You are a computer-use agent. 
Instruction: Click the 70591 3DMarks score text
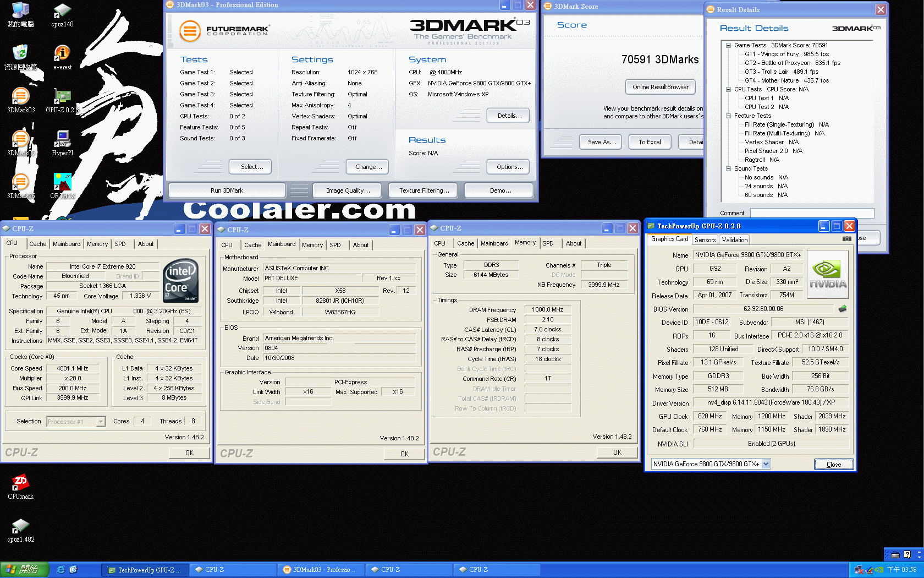click(x=660, y=59)
